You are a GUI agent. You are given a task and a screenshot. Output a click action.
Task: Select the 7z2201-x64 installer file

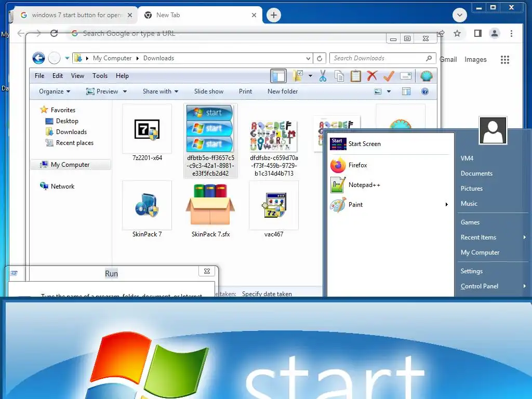(x=147, y=134)
